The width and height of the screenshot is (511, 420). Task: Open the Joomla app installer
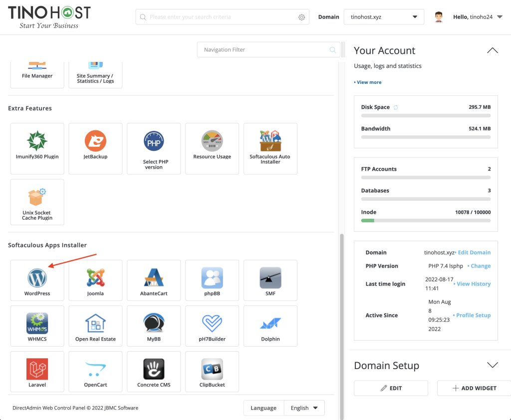point(95,280)
